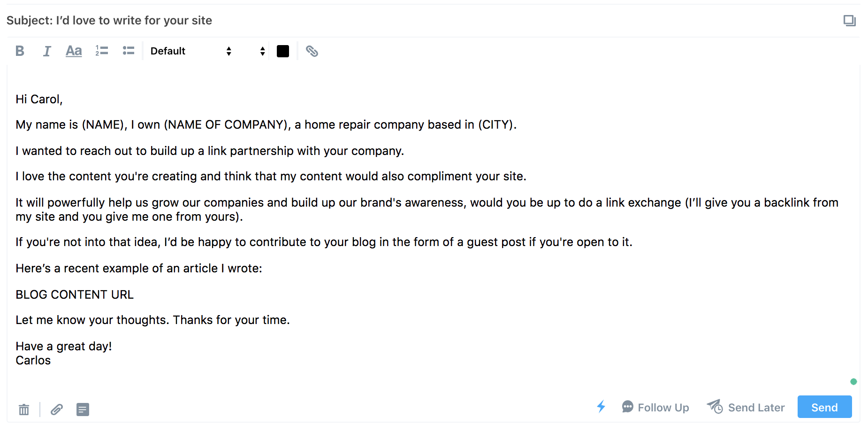This screenshot has width=868, height=433.
Task: Open the templates document icon
Action: tap(83, 410)
